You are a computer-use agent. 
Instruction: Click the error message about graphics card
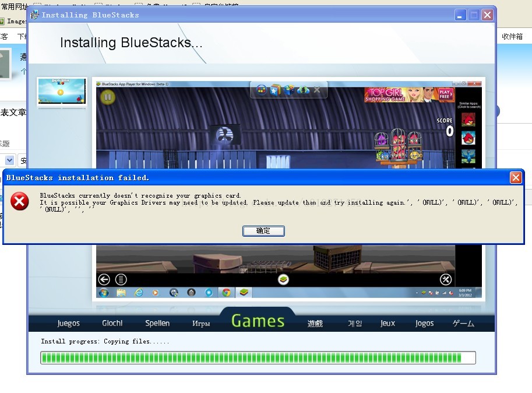[x=278, y=202]
